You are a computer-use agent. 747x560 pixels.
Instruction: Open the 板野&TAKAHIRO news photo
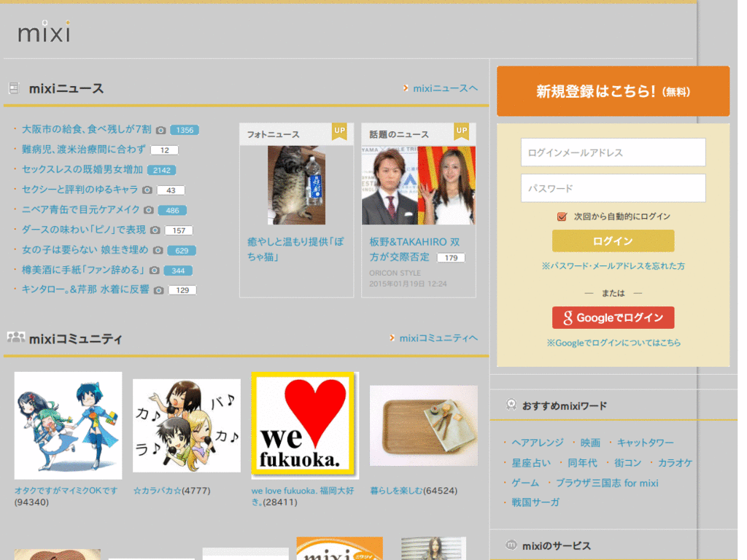coord(418,185)
